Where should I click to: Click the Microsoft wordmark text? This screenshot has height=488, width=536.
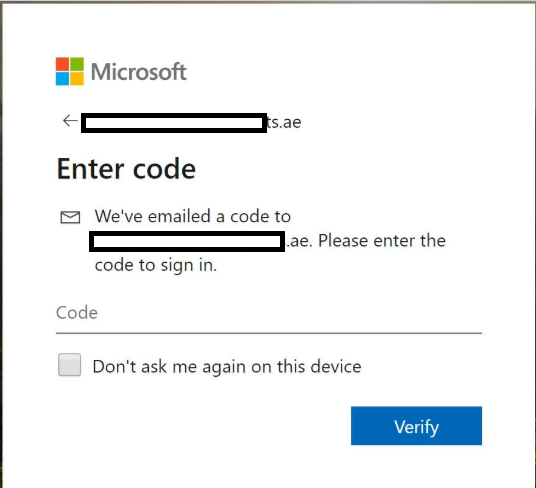pos(138,72)
